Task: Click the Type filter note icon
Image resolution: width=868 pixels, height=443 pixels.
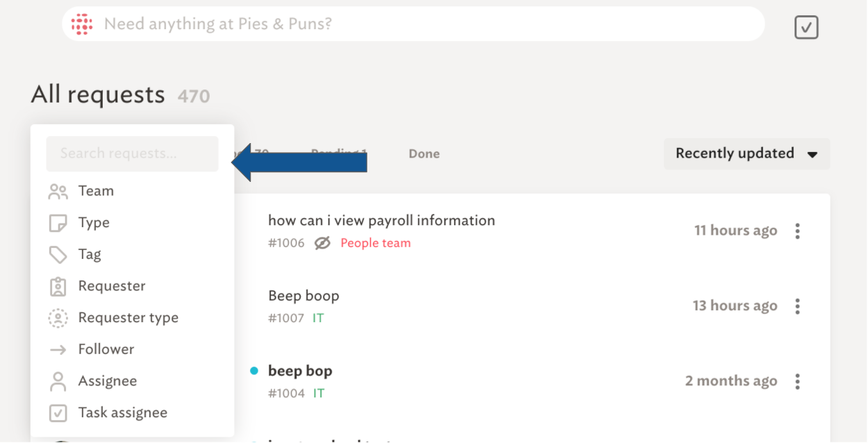Action: point(58,224)
